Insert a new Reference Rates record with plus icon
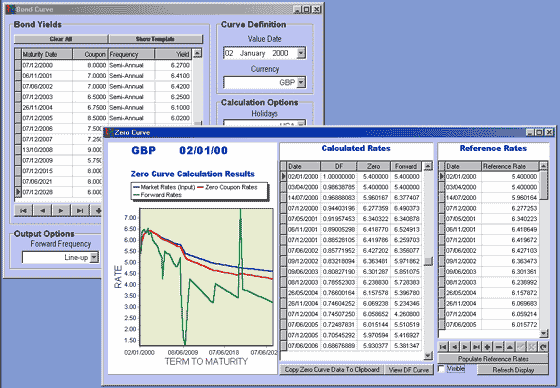 [x=487, y=347]
